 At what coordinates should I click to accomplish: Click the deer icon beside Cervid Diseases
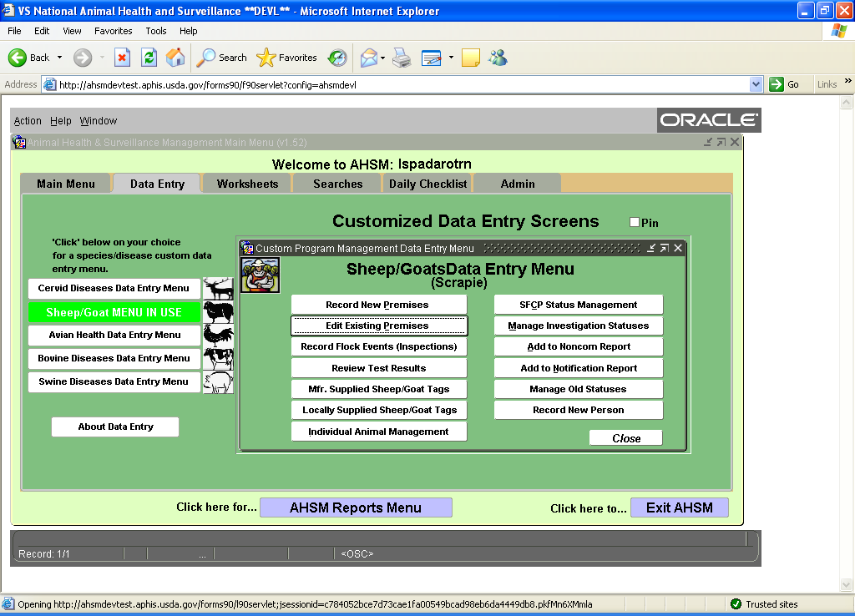point(218,289)
